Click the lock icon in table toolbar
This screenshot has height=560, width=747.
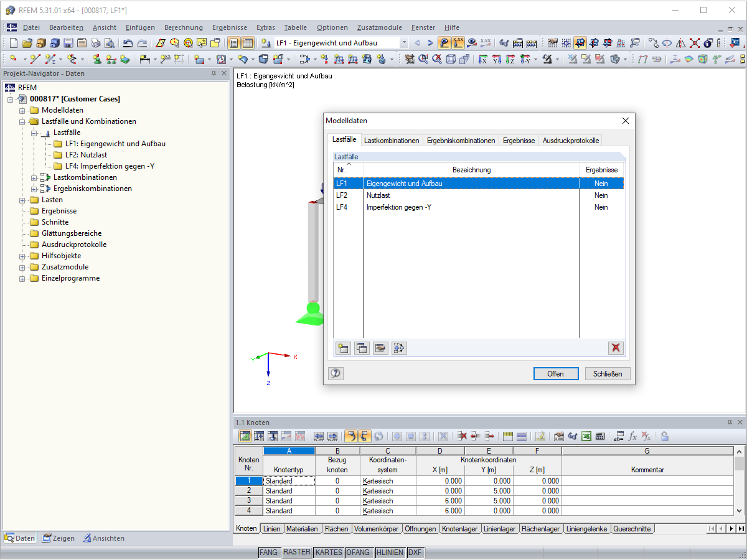coord(665,436)
